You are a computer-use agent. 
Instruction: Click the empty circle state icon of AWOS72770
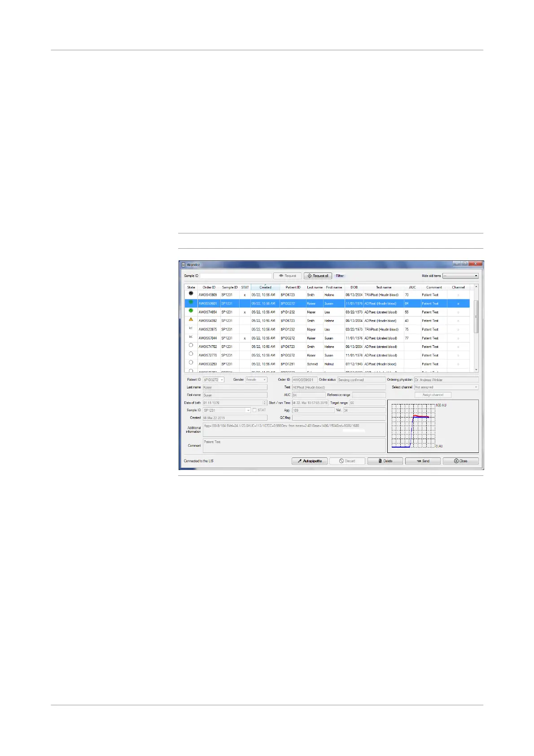(x=191, y=354)
